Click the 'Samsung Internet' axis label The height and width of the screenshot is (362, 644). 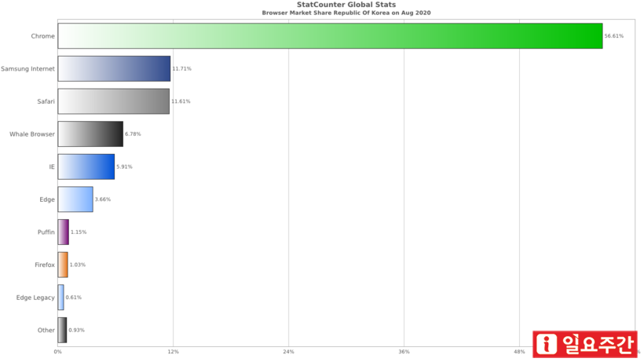[x=27, y=69]
